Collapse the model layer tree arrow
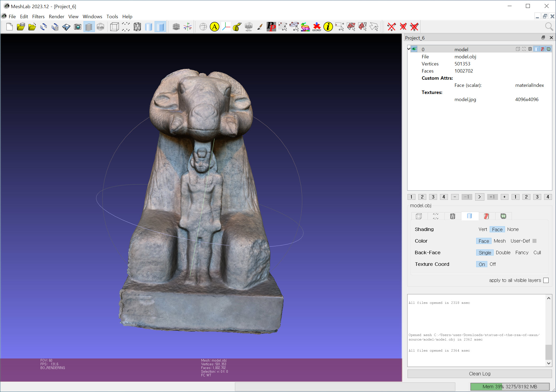This screenshot has height=392, width=556. (409, 49)
